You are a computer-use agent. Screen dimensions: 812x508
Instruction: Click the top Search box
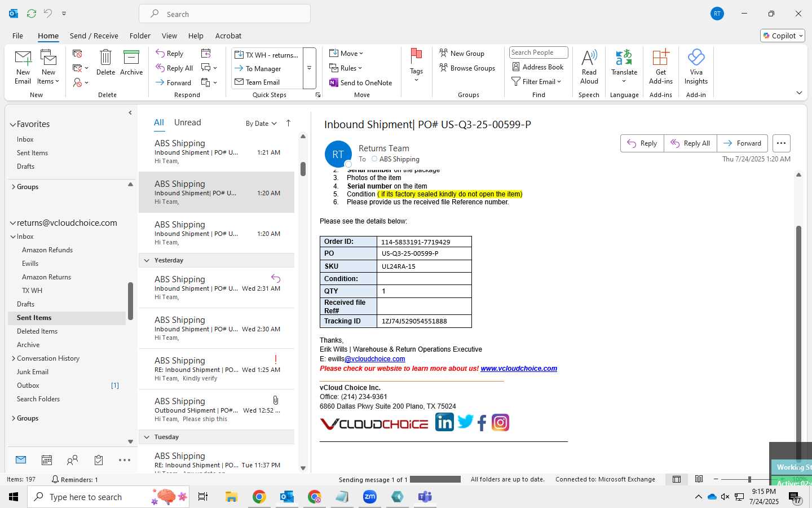click(x=224, y=14)
